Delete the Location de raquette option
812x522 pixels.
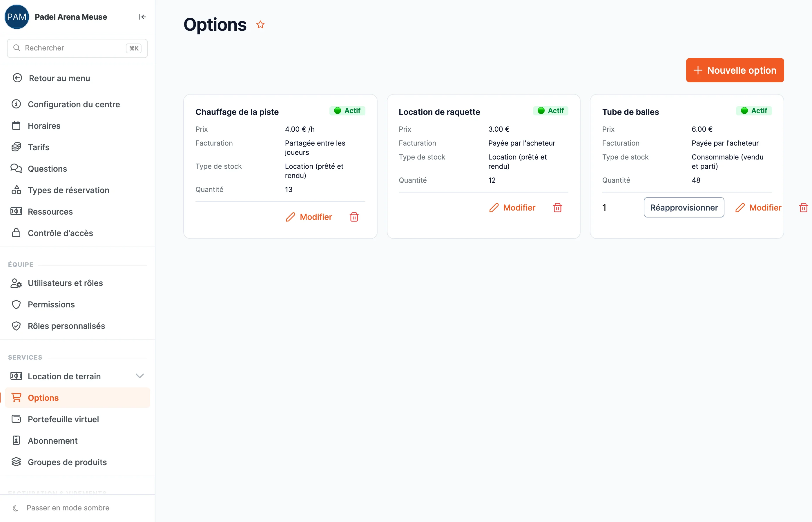click(x=557, y=208)
